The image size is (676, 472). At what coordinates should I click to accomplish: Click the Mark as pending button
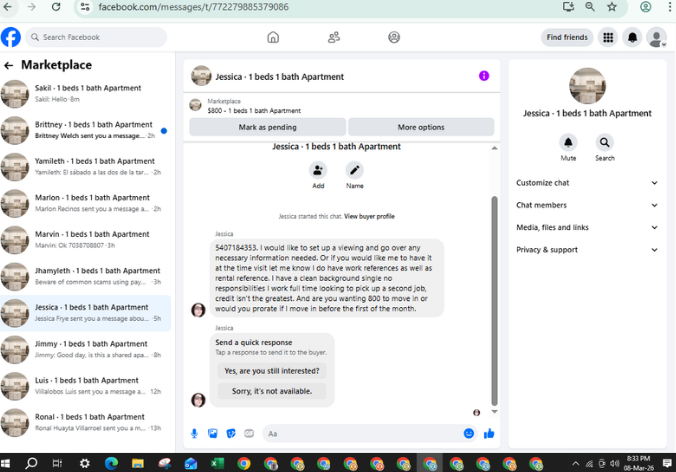[x=268, y=127]
